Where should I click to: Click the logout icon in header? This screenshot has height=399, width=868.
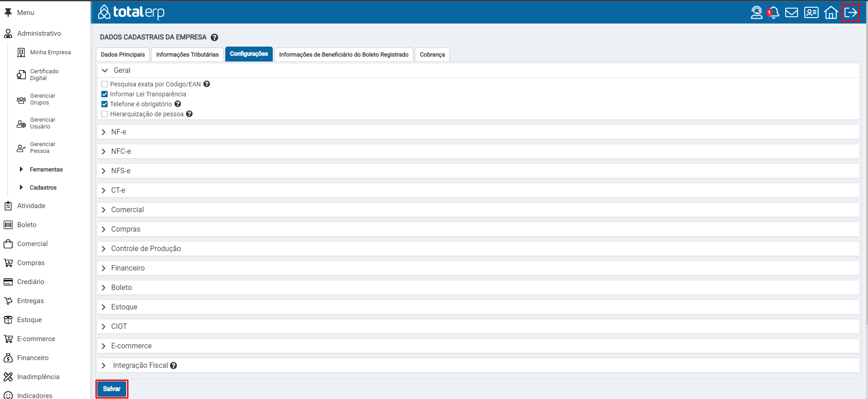click(850, 13)
